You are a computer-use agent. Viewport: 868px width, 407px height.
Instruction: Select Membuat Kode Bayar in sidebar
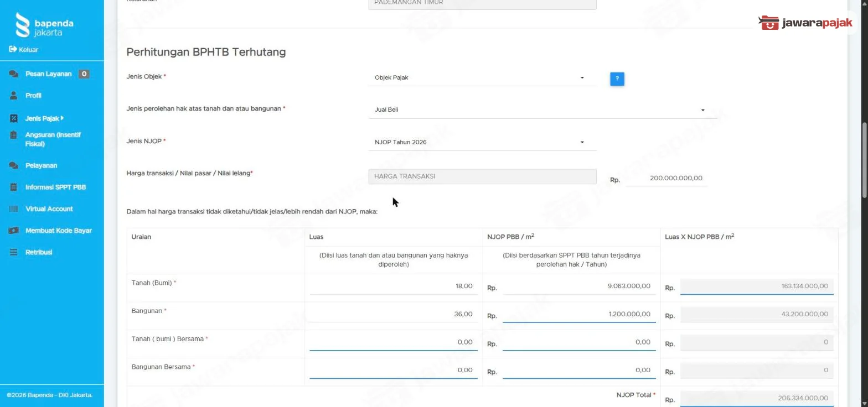[x=59, y=231]
